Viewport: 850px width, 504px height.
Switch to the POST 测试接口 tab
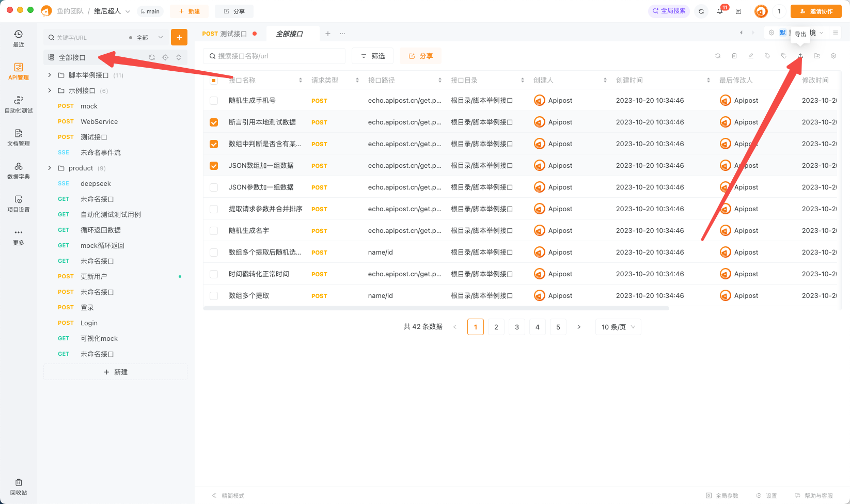pos(227,33)
